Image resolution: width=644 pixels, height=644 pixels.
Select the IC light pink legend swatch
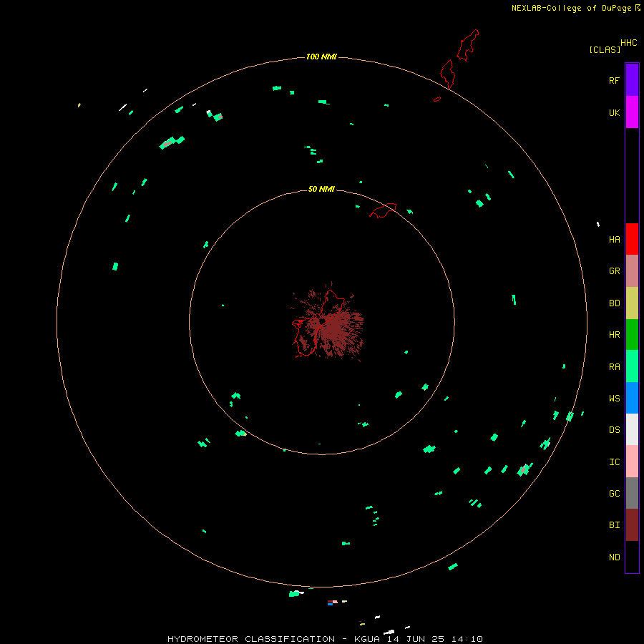pyautogui.click(x=632, y=462)
